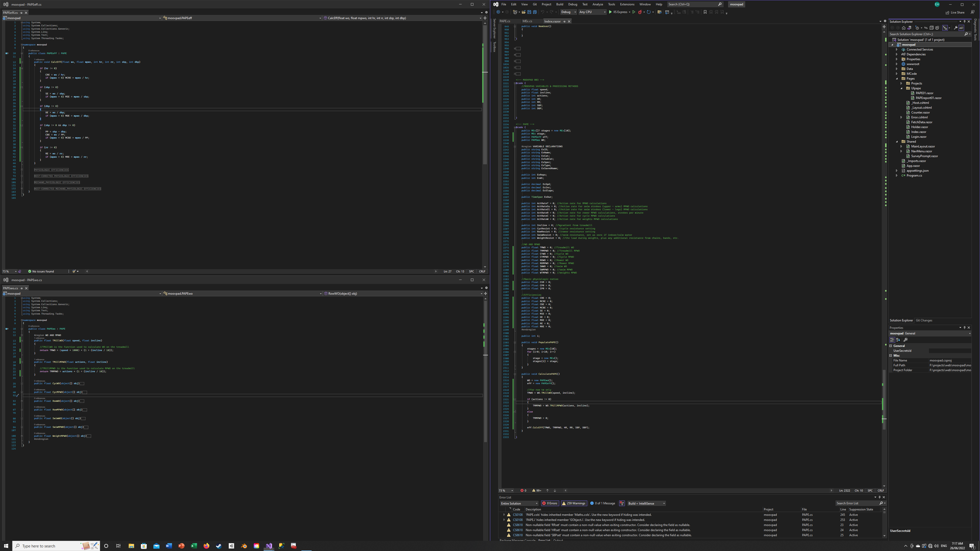
Task: Click Properties panel Alphabetical sort icon
Action: point(898,340)
